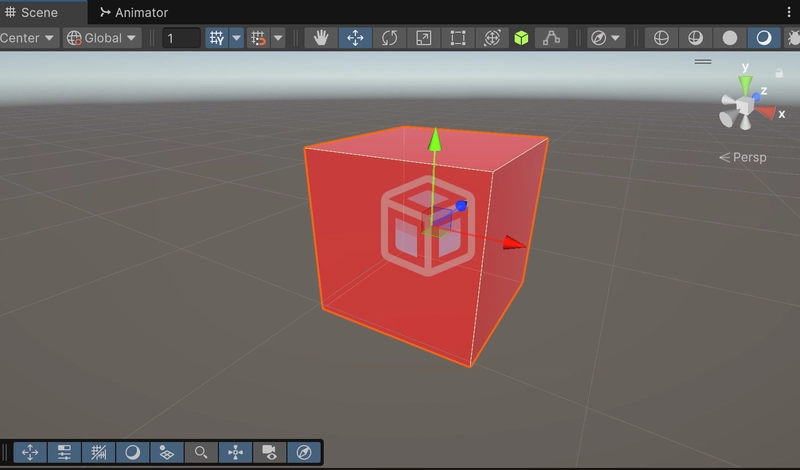Toggle the orientation gizmo rotation lock icon

tap(779, 73)
